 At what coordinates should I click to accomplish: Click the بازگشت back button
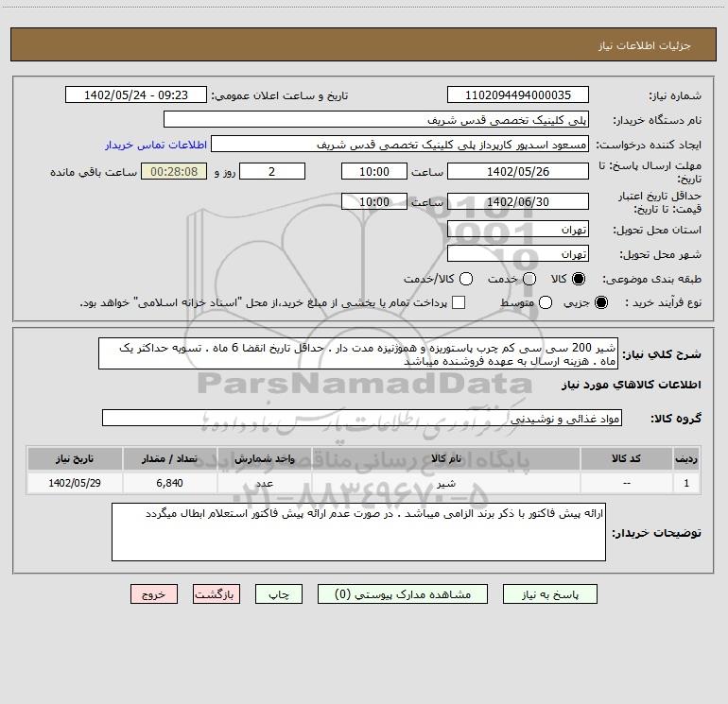(217, 594)
